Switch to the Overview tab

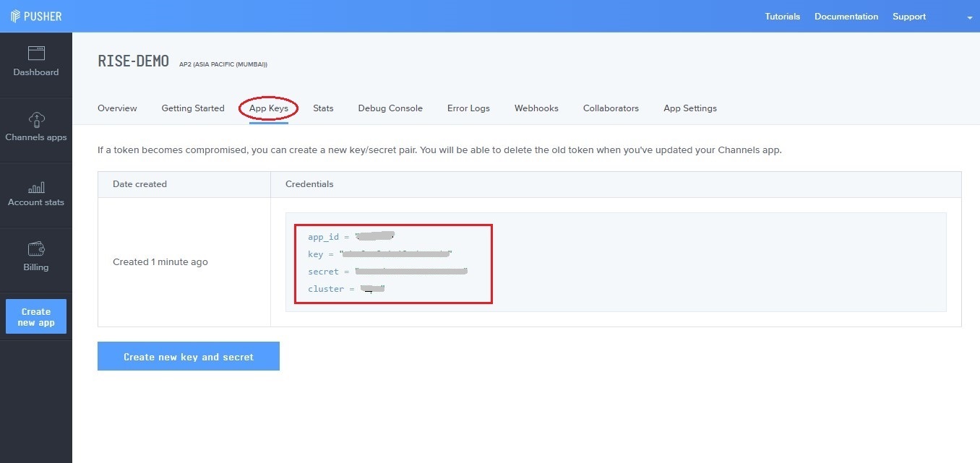pyautogui.click(x=117, y=108)
